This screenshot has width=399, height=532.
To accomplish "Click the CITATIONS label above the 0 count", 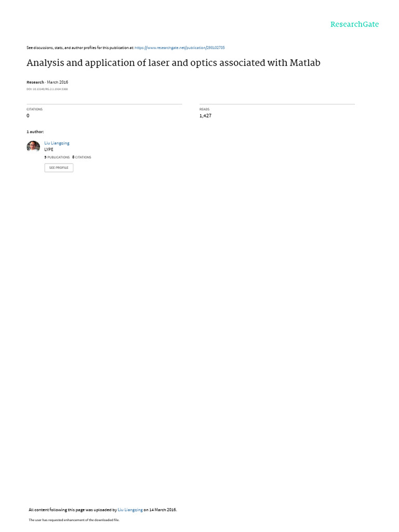I will [x=35, y=109].
